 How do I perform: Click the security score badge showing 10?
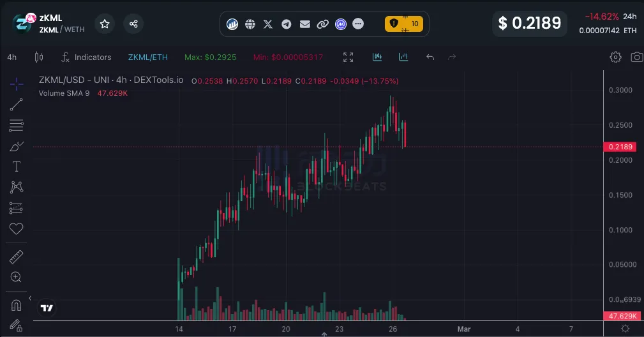(x=404, y=24)
